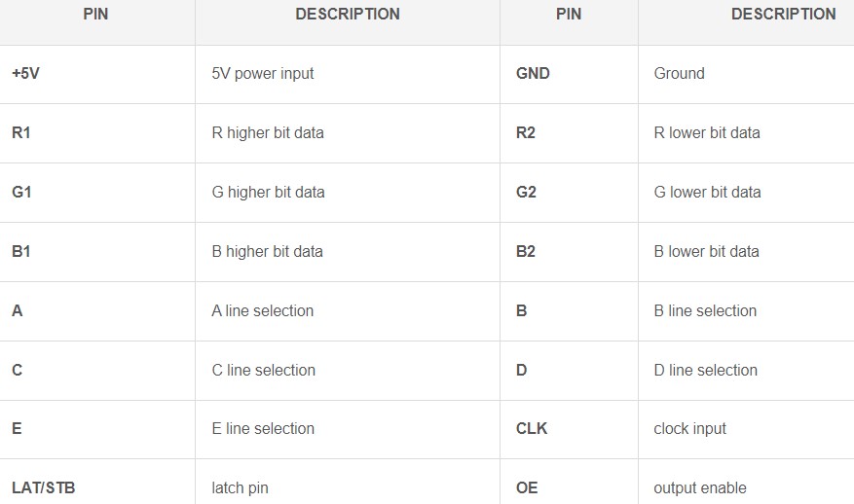This screenshot has height=504, width=854.
Task: Select the CLK pin label
Action: pyautogui.click(x=532, y=429)
